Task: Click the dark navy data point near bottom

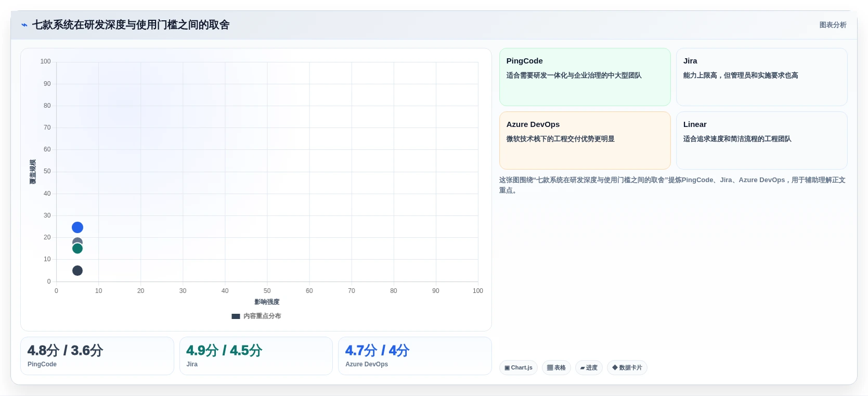Action: [77, 271]
